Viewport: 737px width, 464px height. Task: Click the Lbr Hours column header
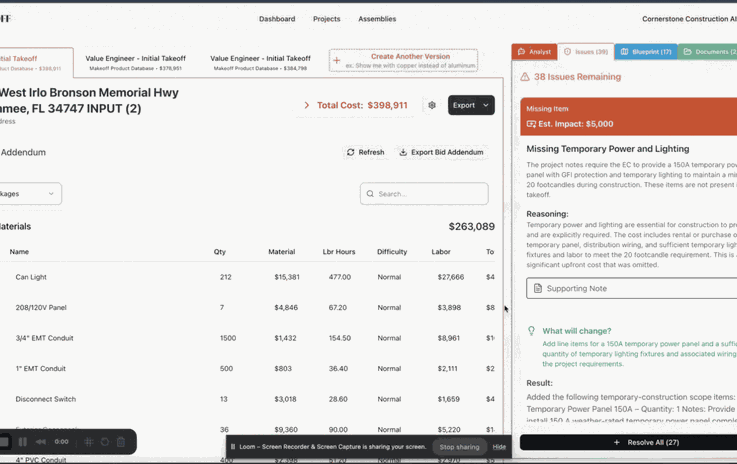coord(339,252)
